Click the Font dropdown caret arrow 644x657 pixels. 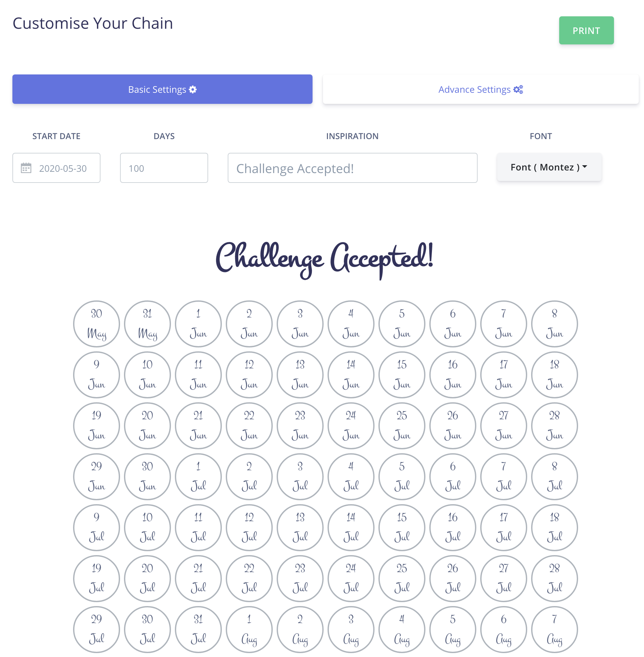pos(585,167)
